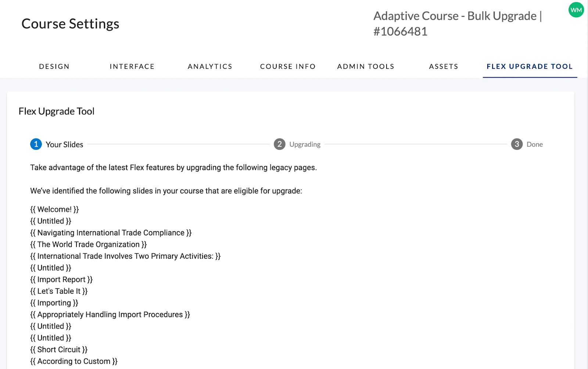Switch to the Design tab
This screenshot has width=588, height=369.
pyautogui.click(x=54, y=67)
